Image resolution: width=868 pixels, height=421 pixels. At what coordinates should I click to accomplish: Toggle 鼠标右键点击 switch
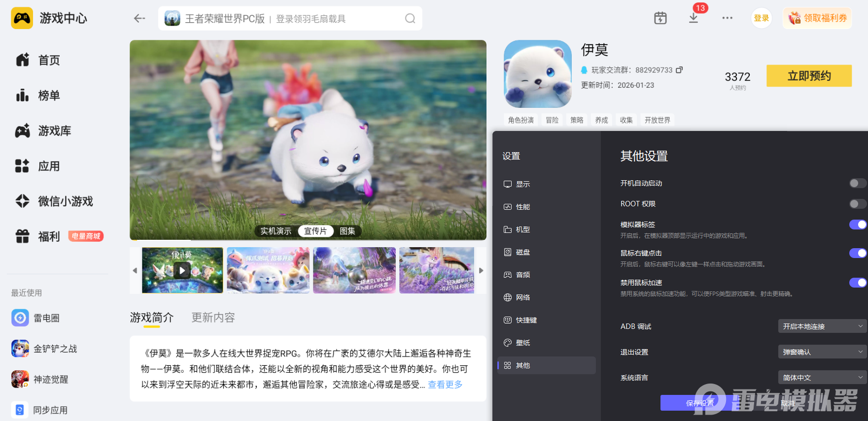[858, 253]
